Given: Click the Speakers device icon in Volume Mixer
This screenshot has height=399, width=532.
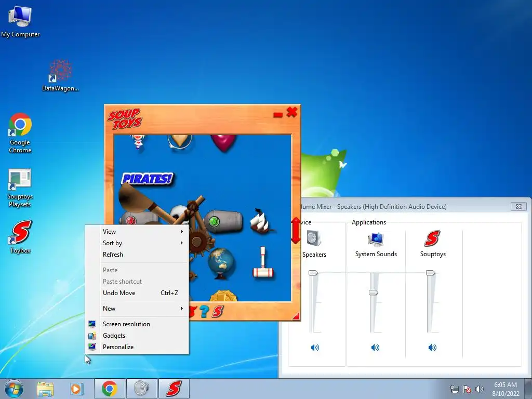Looking at the screenshot, I should [313, 238].
